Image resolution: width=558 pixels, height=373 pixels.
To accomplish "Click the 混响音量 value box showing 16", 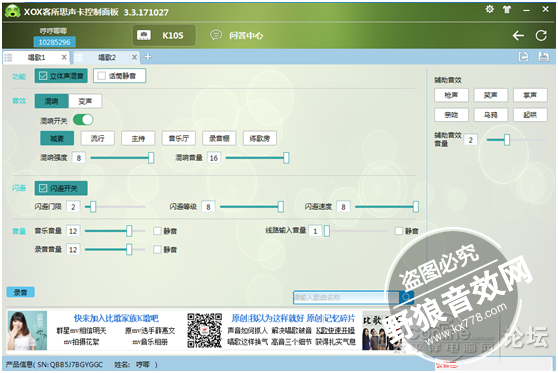I will click(214, 158).
